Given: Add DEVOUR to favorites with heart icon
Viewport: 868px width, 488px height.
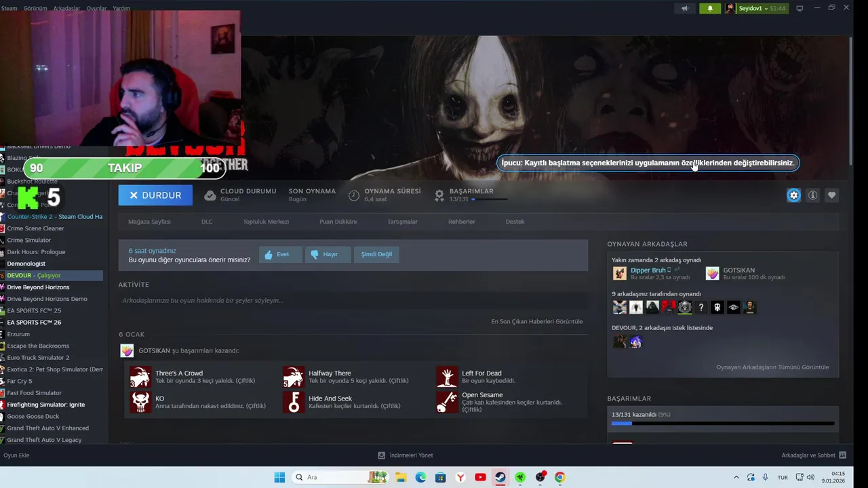Looking at the screenshot, I should point(831,195).
